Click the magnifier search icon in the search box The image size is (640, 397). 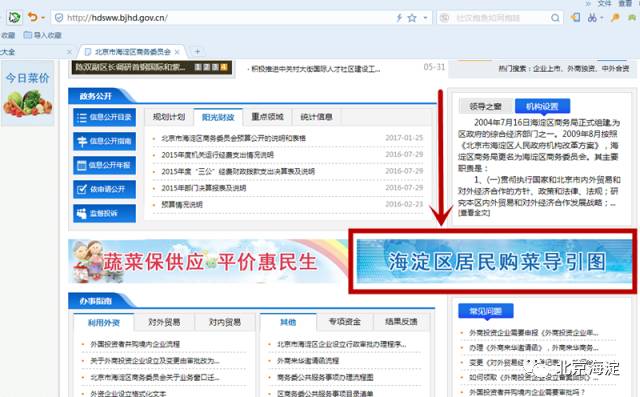pos(555,18)
